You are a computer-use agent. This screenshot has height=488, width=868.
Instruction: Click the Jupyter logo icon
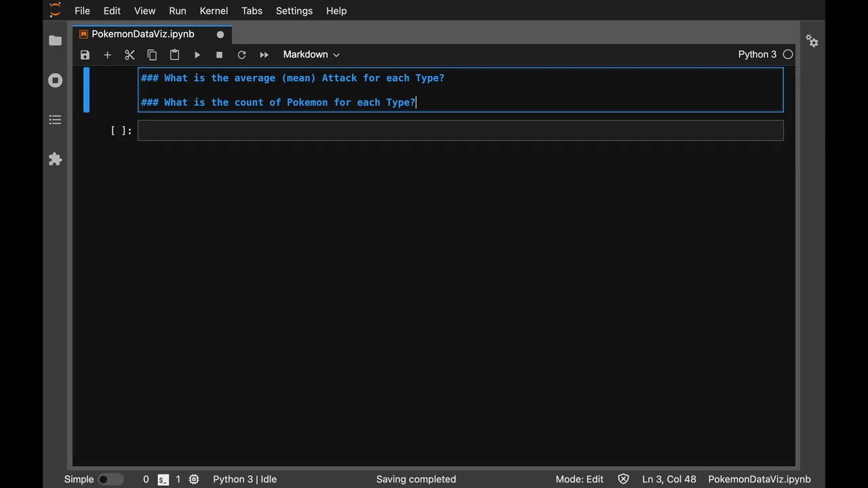[x=56, y=10]
